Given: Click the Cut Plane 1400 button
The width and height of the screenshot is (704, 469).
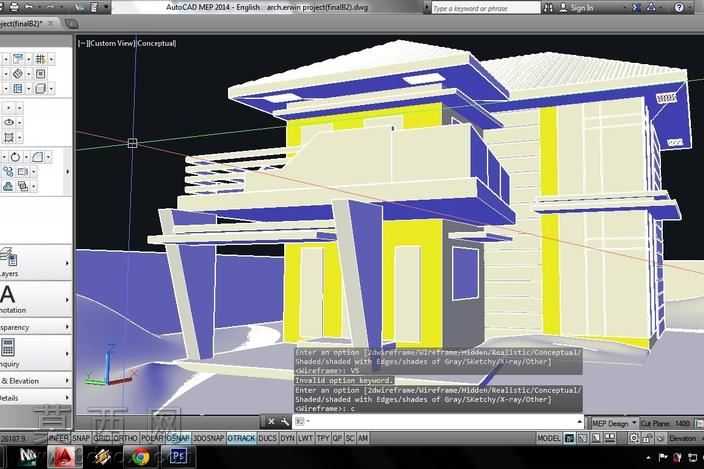Looking at the screenshot, I should coord(665,423).
